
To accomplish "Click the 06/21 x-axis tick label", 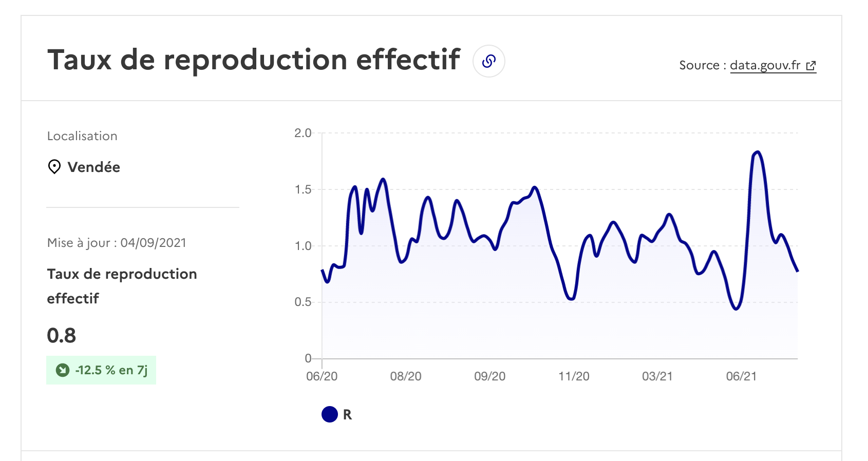I will pyautogui.click(x=741, y=376).
